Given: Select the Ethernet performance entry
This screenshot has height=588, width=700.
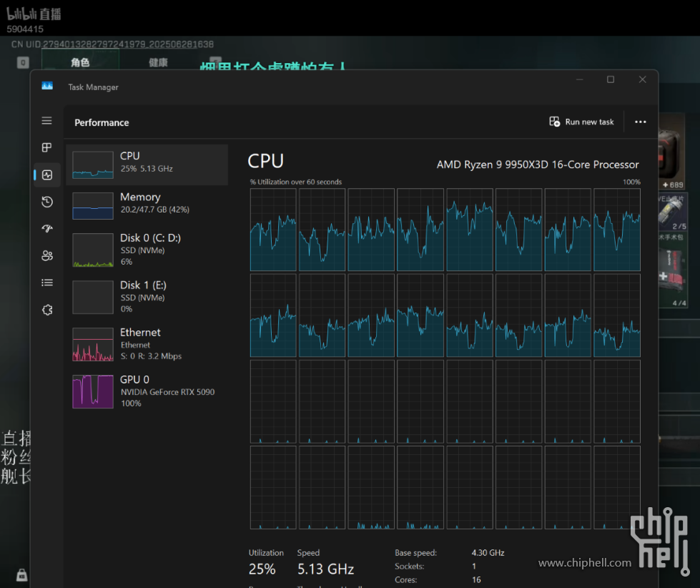Looking at the screenshot, I should pyautogui.click(x=147, y=344).
